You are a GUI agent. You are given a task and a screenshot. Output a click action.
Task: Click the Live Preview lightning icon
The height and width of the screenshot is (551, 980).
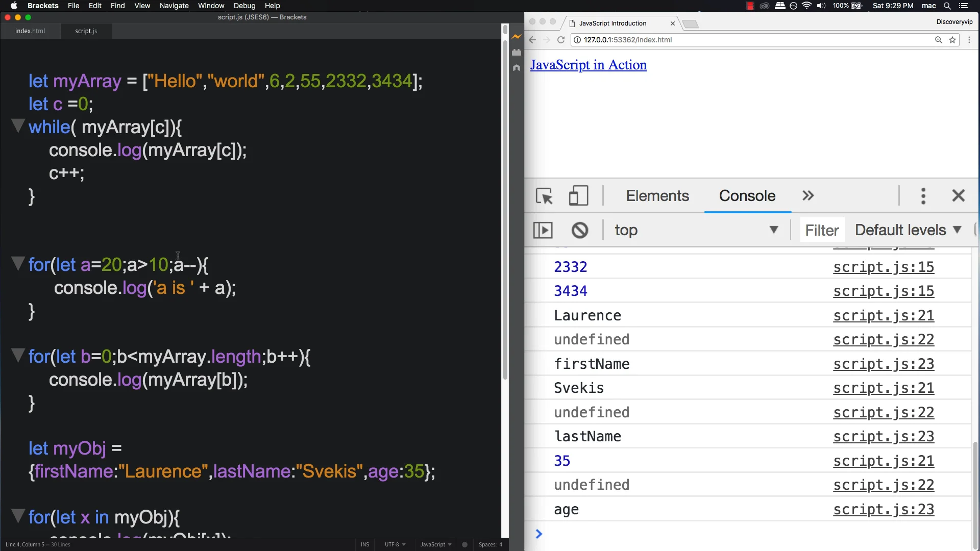517,37
